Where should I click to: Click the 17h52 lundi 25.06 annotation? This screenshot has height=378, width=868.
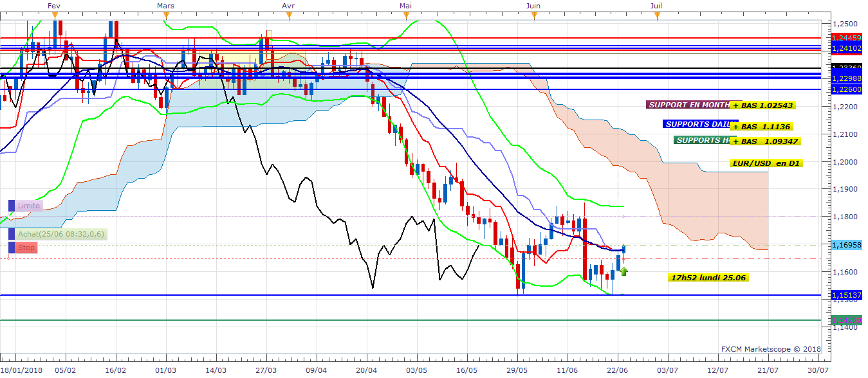coord(708,278)
